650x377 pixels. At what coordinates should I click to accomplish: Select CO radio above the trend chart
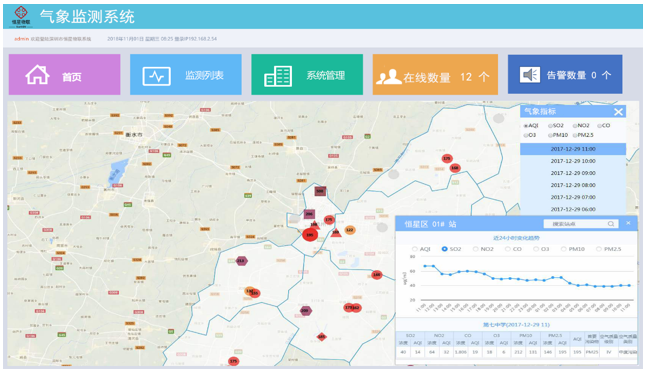click(507, 249)
